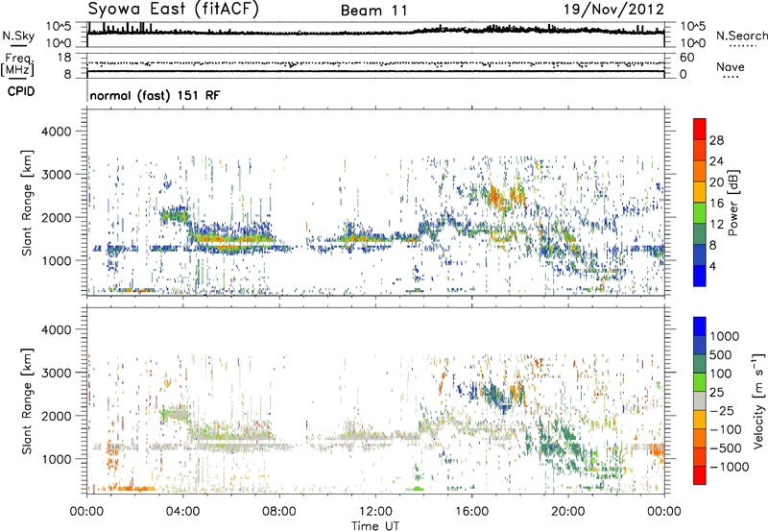Click the '04:00' time tick label
This screenshot has height=532, width=768.
point(182,512)
